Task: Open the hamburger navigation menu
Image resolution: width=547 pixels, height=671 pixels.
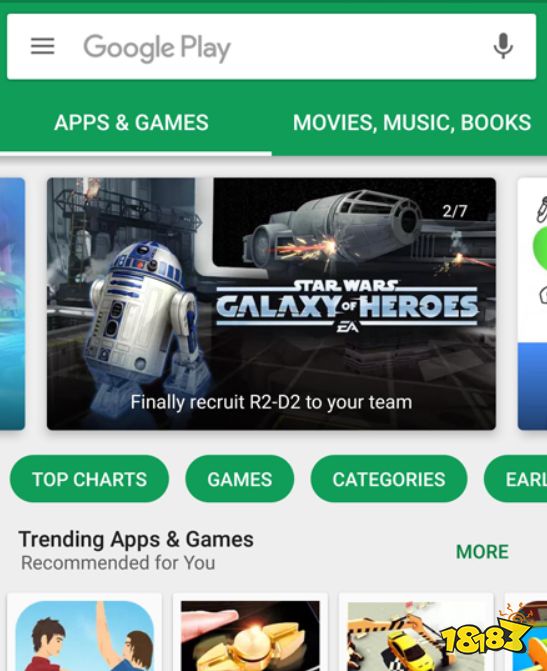Action: [42, 46]
